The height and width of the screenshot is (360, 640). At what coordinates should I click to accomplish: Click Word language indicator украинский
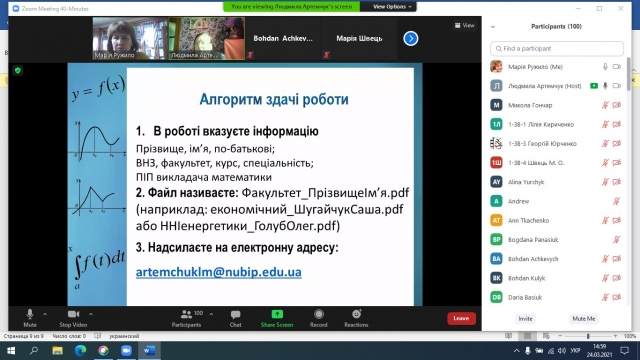coord(124,336)
